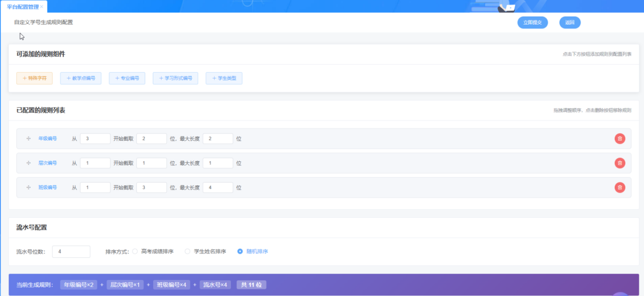
Task: Click the 立即提交 button
Action: click(532, 23)
